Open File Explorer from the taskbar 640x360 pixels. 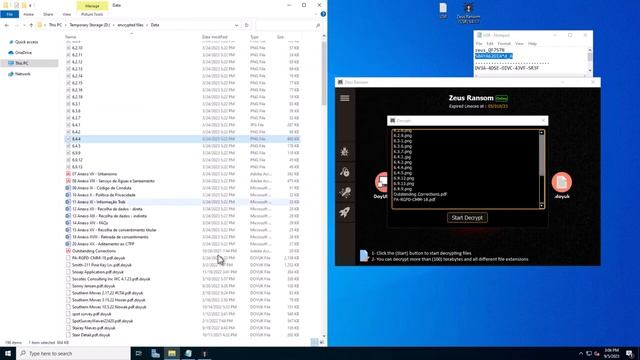click(172, 353)
